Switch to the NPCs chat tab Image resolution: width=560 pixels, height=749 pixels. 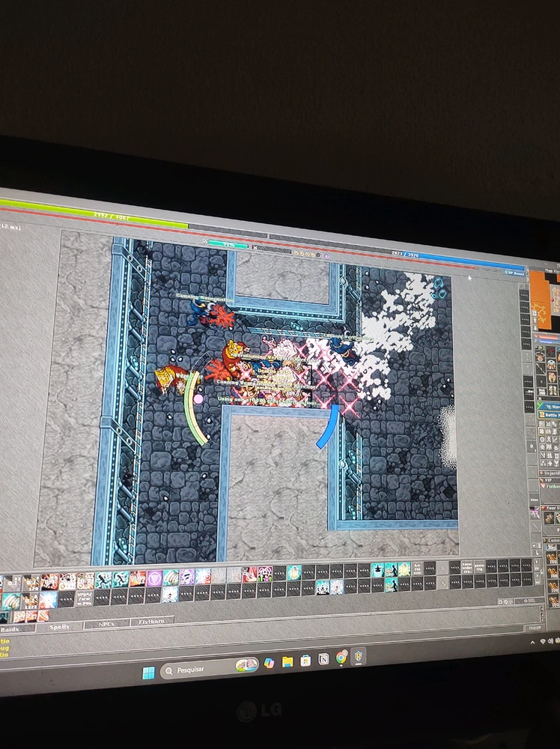coord(106,623)
